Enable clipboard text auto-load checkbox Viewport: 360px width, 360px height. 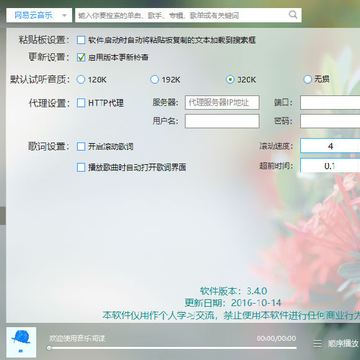pos(81,40)
